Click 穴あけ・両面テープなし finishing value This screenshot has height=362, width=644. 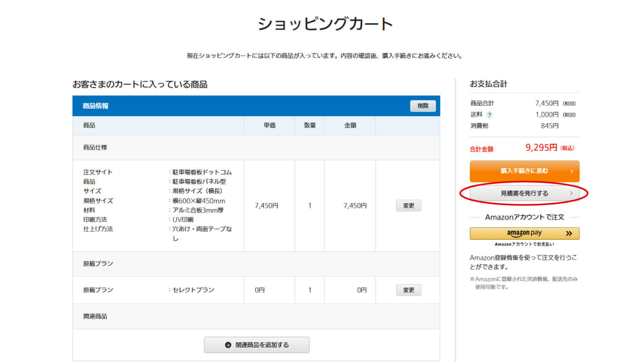pyautogui.click(x=202, y=234)
